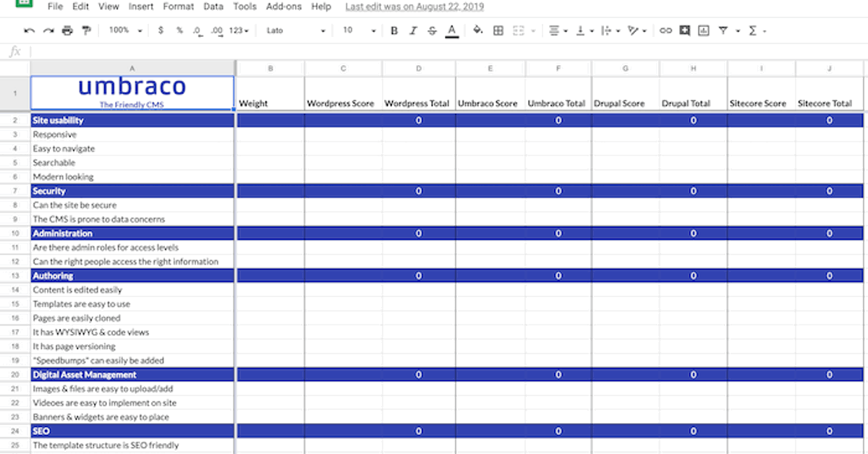Toggle bold formatting
The image size is (868, 454).
point(394,30)
